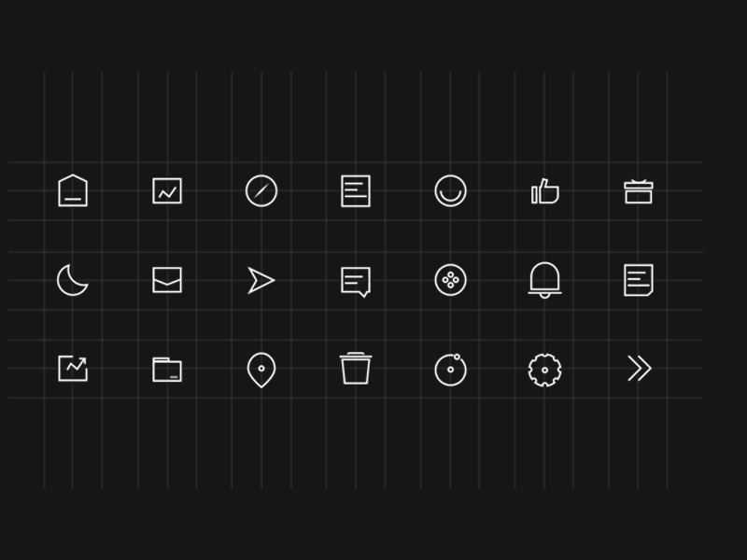Click the compass icon
This screenshot has width=747, height=560.
261,191
